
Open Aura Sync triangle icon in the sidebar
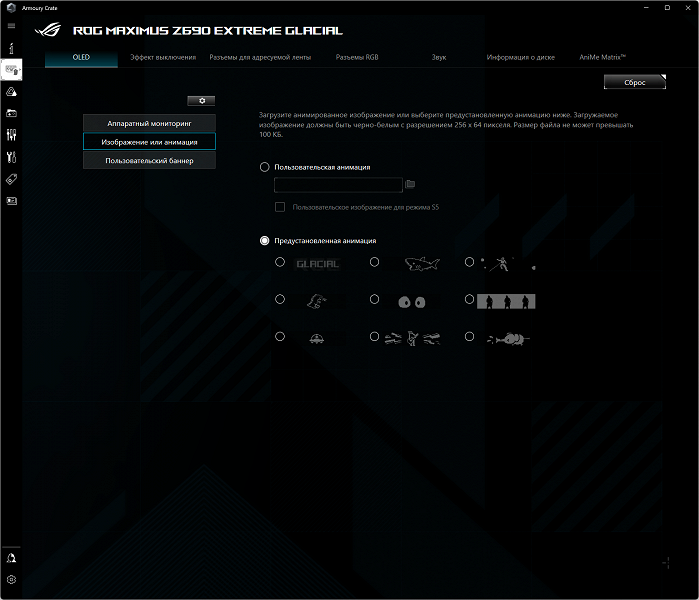11,92
